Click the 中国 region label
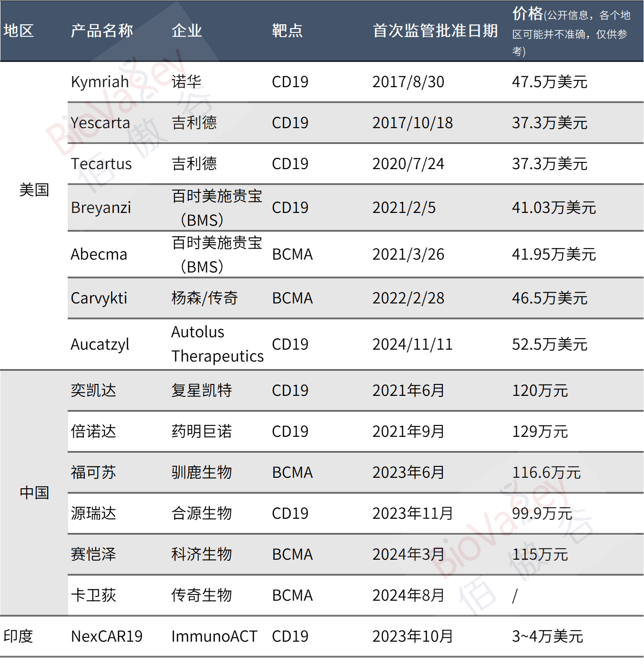 click(34, 493)
